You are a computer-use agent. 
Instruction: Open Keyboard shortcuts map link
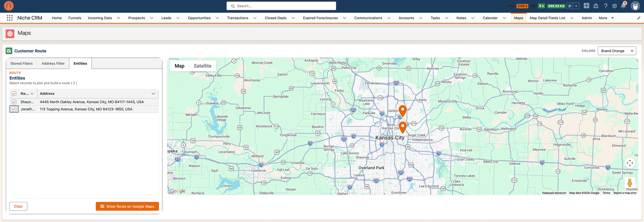pyautogui.click(x=554, y=193)
